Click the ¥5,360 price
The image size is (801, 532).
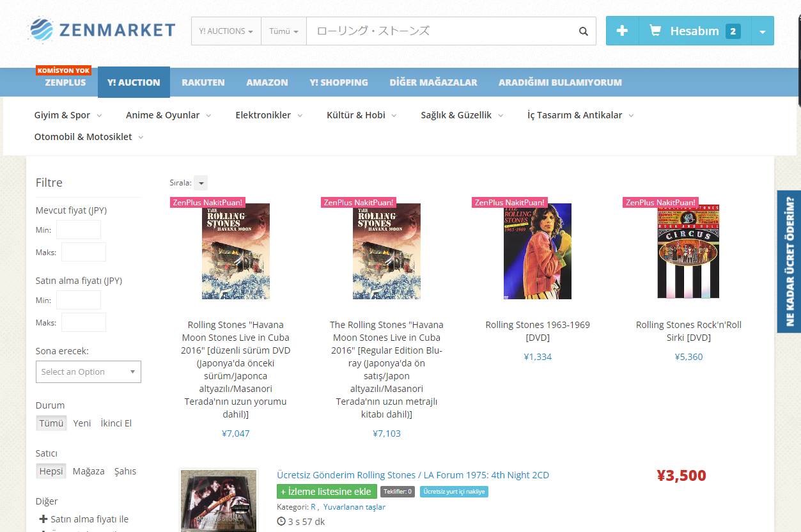(688, 357)
